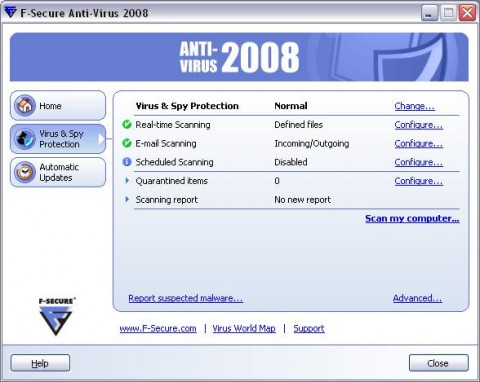Click the Automatic Updates clock icon

25,172
